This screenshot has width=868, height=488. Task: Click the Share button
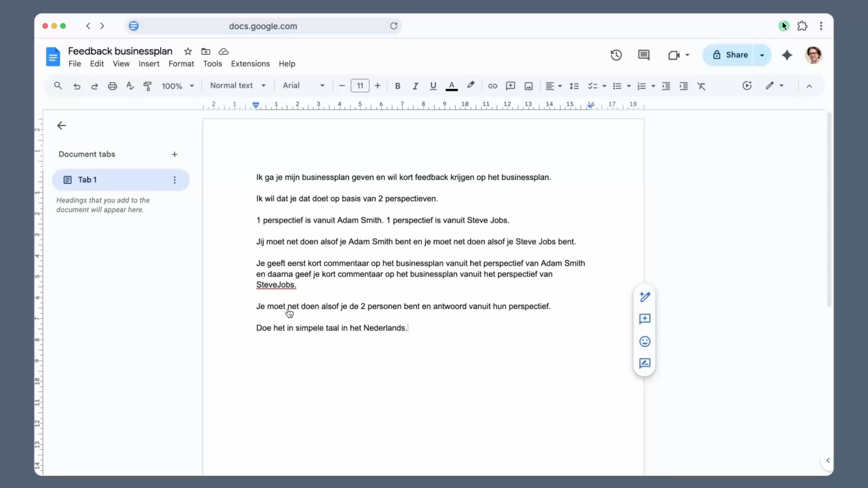[x=730, y=55]
